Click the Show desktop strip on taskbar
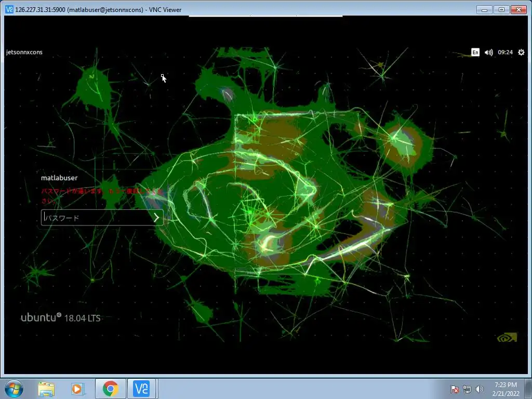 [529, 389]
